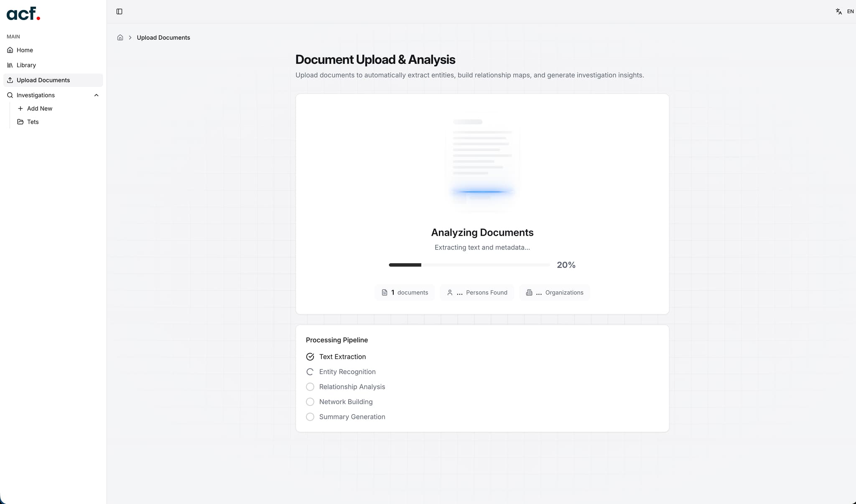Click the home icon in the breadcrumb

click(120, 37)
